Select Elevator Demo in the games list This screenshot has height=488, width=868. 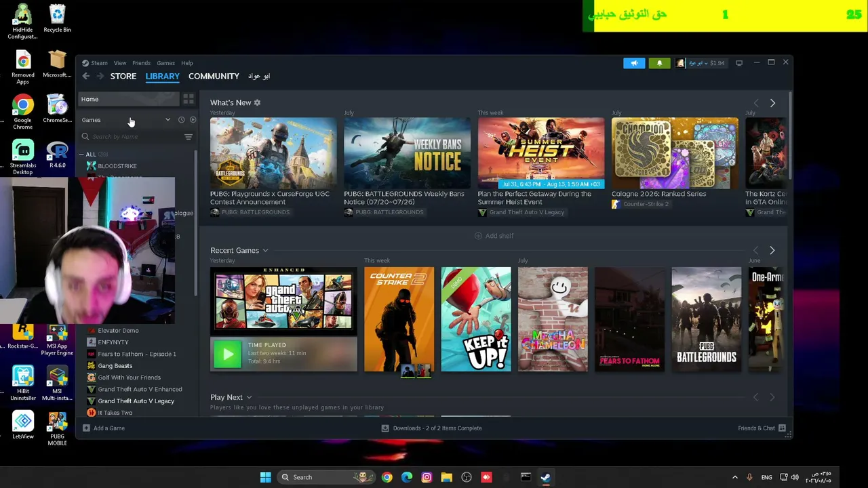(x=117, y=331)
